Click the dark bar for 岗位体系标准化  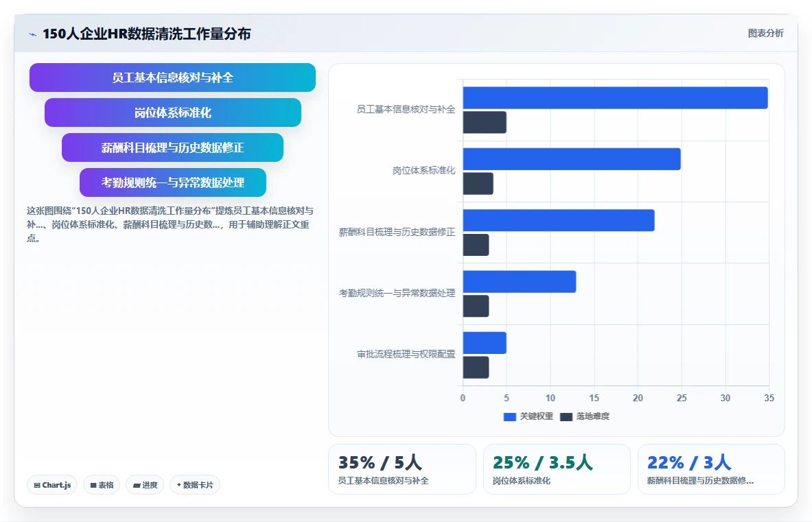click(478, 184)
